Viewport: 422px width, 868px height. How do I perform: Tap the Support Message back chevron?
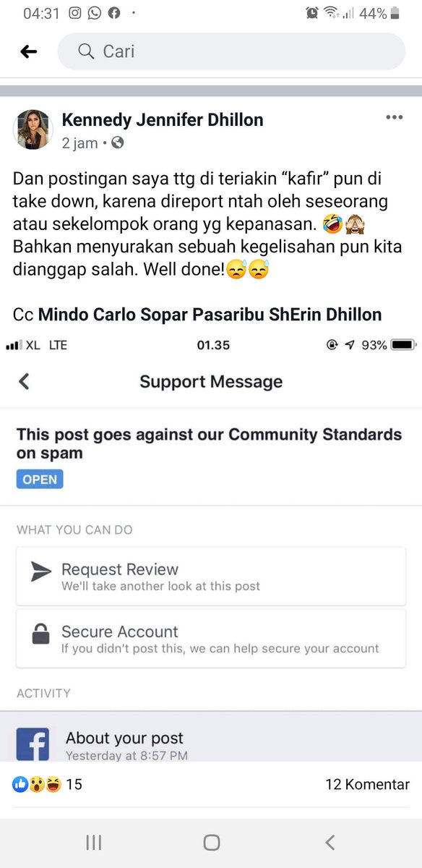pos(24,381)
